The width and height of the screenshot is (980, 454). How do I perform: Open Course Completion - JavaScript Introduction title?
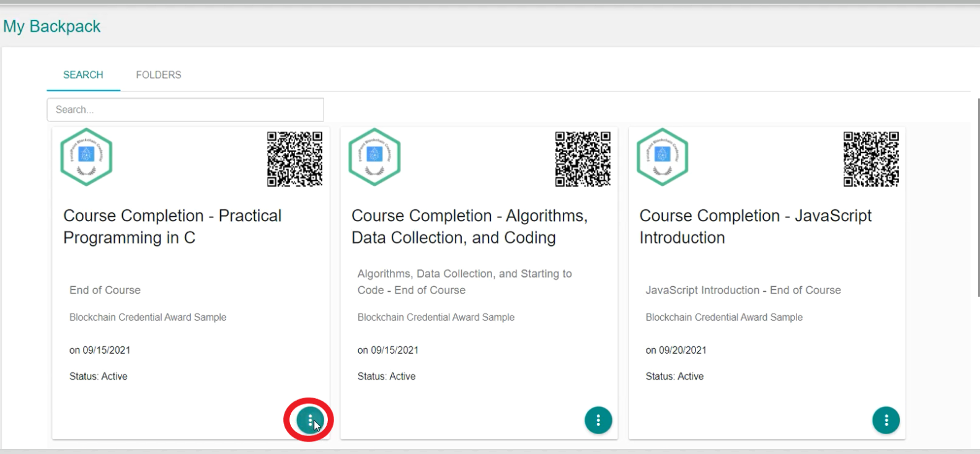coord(755,227)
